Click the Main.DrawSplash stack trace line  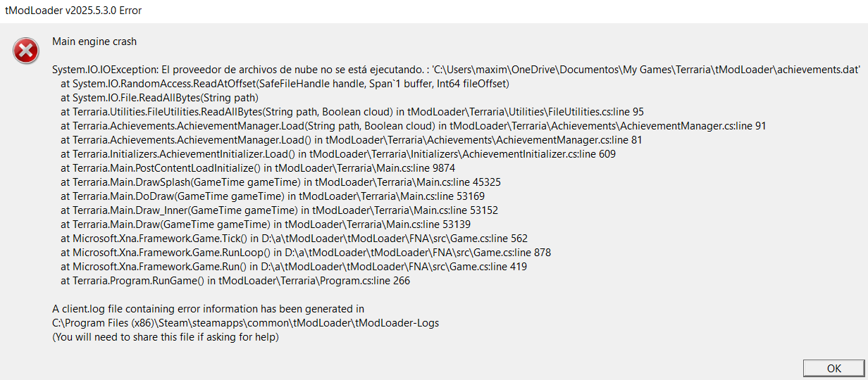[281, 182]
